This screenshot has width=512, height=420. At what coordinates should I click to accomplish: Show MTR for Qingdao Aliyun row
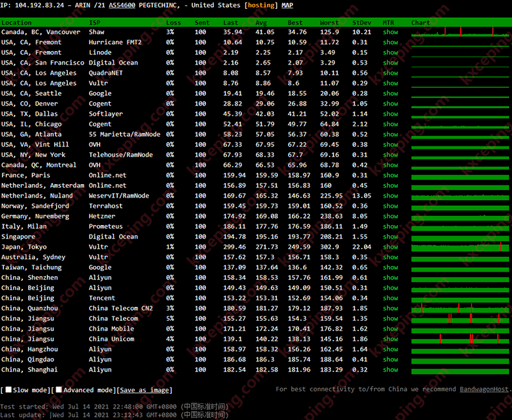[x=390, y=359]
